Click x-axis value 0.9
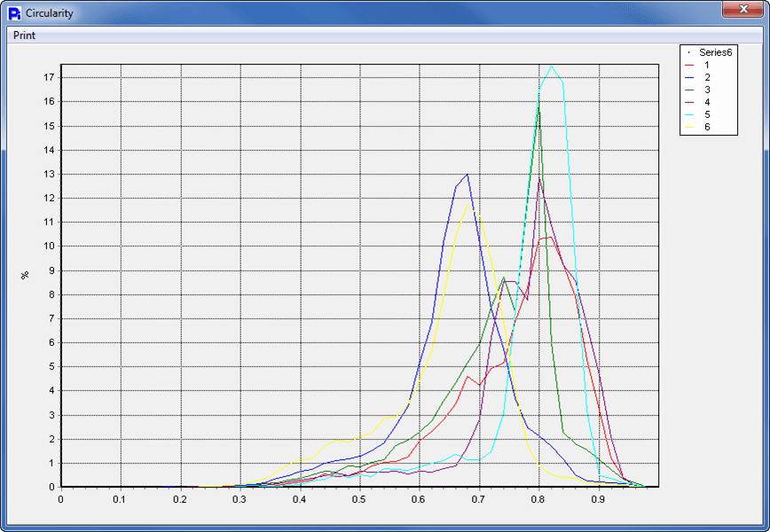 597,499
